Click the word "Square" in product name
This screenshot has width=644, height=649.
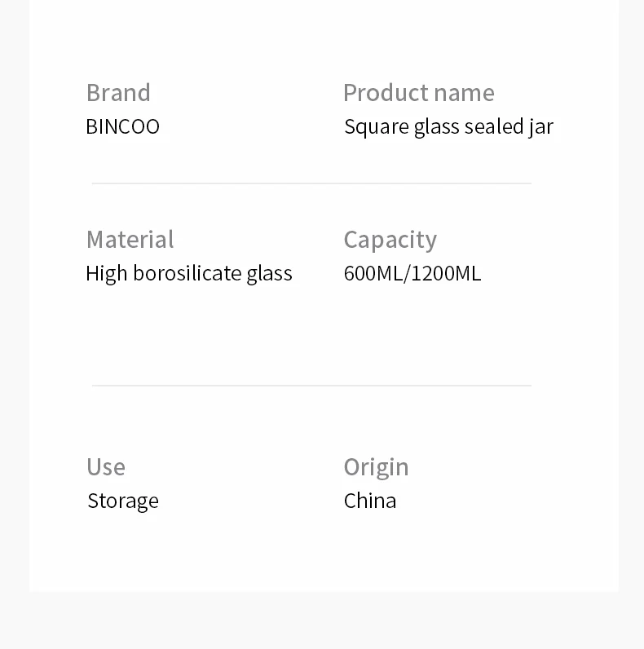point(377,127)
